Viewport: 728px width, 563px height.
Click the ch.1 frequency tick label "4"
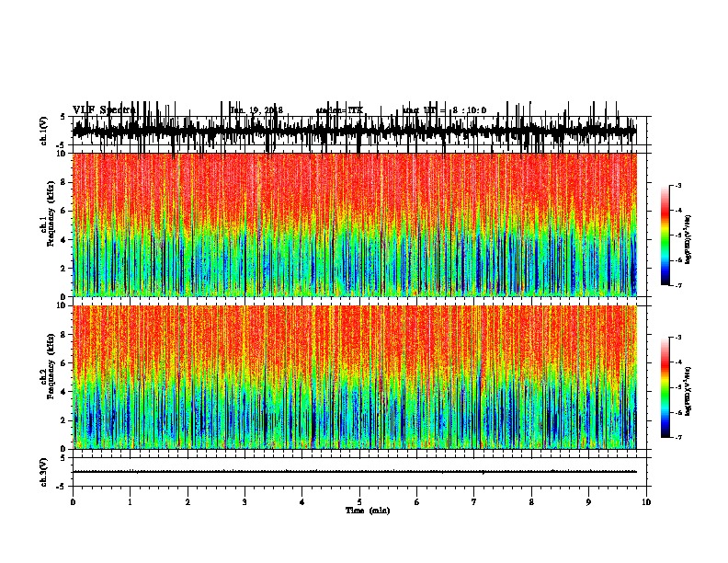pos(64,240)
